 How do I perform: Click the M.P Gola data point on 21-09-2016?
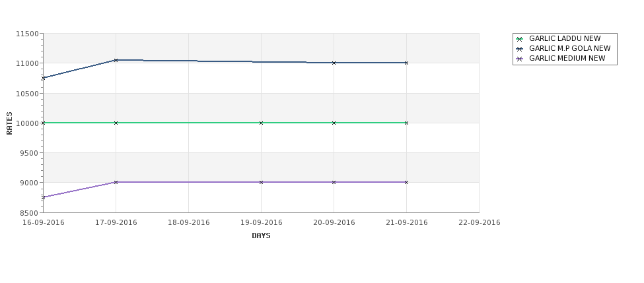click(407, 63)
